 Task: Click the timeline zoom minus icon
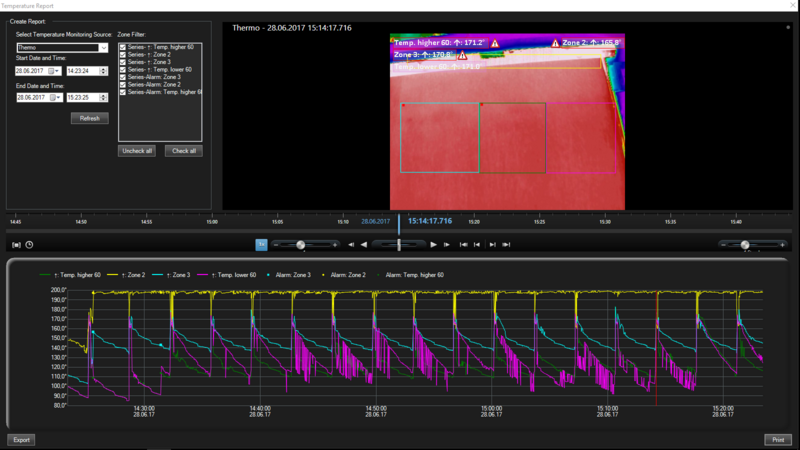723,245
